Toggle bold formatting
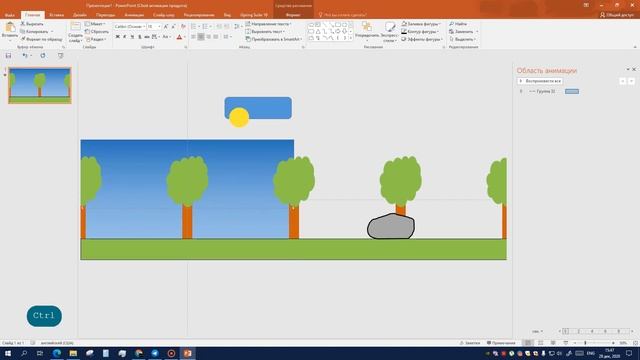The width and height of the screenshot is (640, 360). coord(118,37)
